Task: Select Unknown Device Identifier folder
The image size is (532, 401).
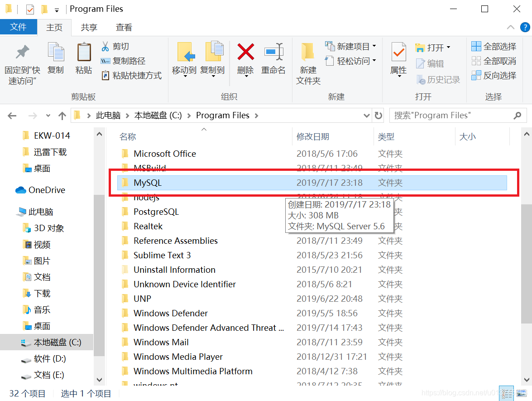Action: (x=184, y=284)
